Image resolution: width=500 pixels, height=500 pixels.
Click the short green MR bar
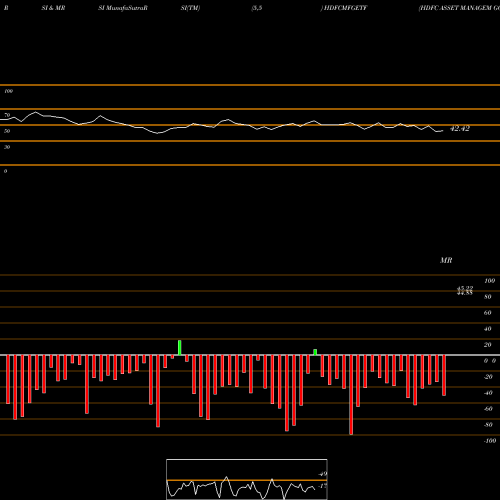point(315,352)
